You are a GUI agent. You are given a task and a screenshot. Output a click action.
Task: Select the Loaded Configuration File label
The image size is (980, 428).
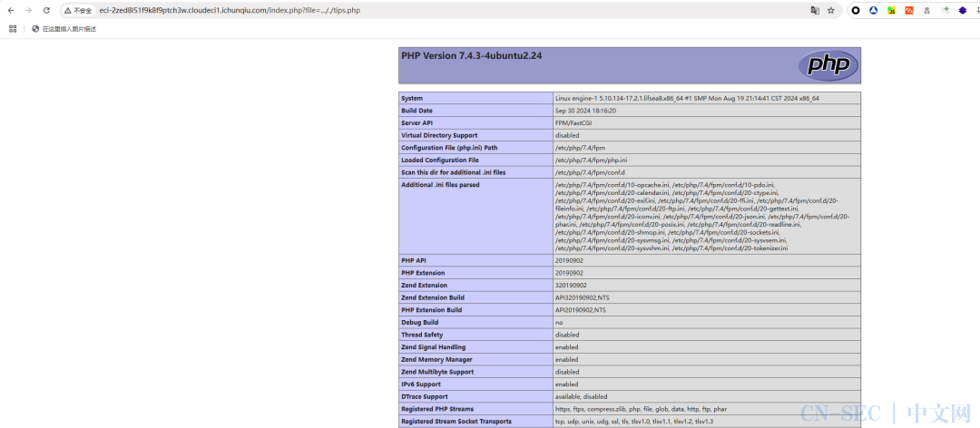[x=440, y=160]
